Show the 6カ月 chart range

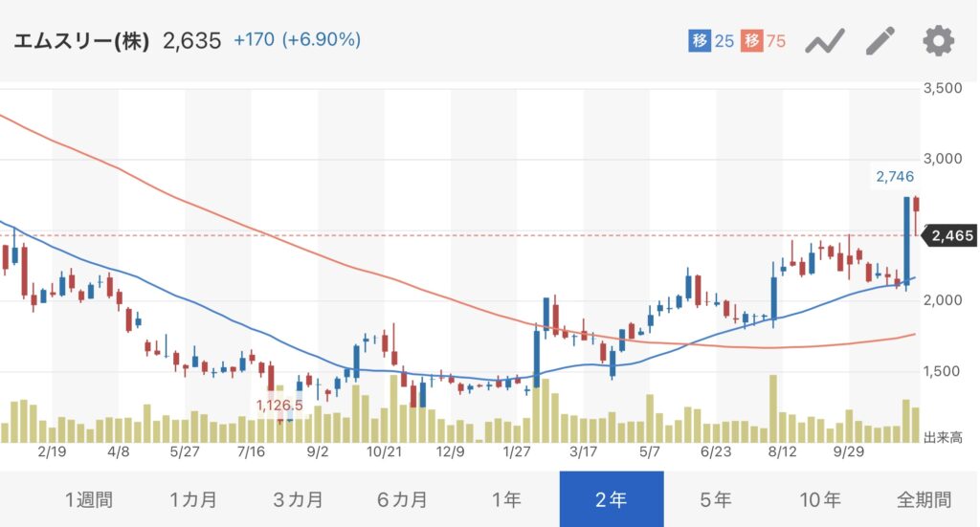tap(402, 499)
